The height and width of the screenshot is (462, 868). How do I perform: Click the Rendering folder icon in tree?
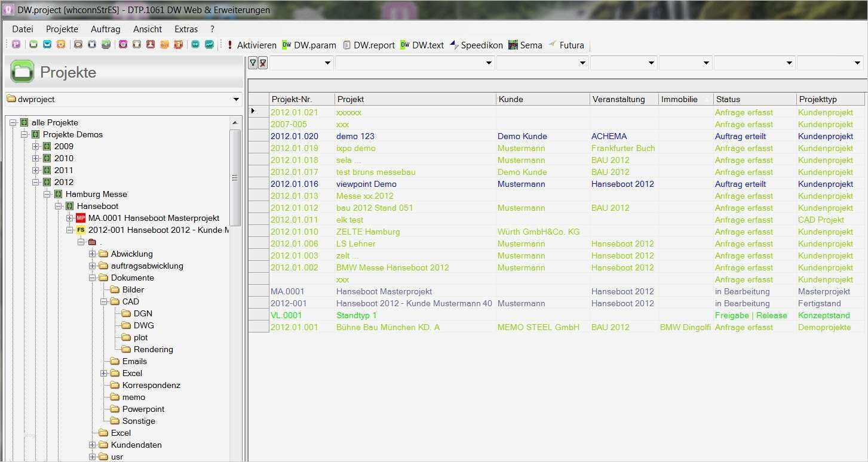coord(126,349)
